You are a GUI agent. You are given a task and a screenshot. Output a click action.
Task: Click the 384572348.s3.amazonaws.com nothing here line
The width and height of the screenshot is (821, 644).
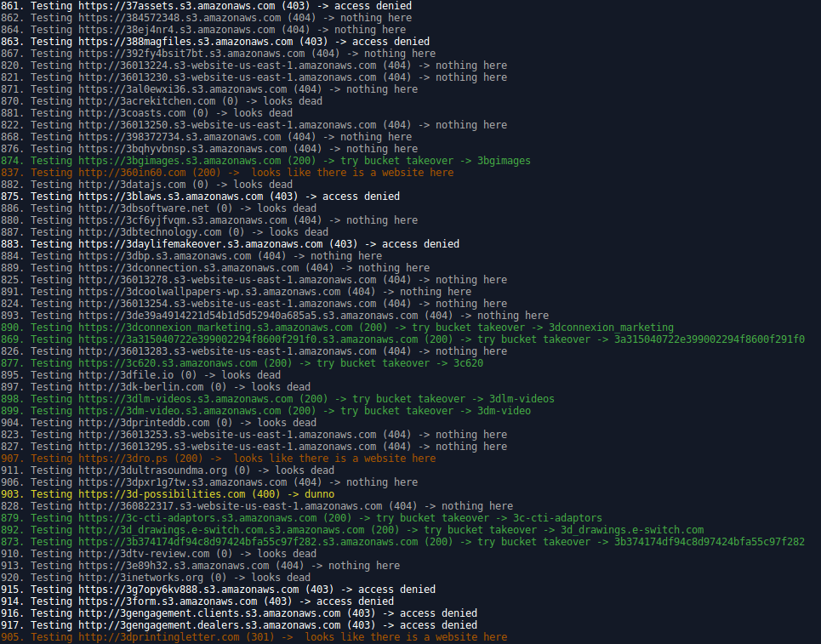point(206,18)
